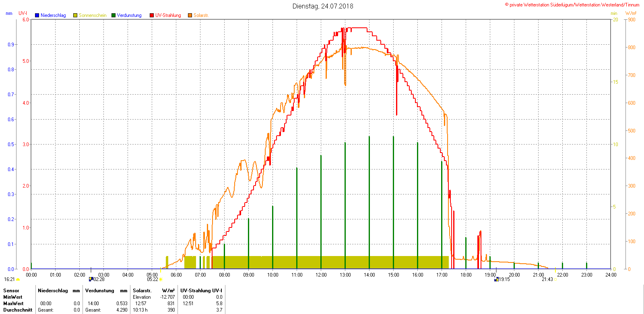This screenshot has width=644, height=314.
Task: Click the Sensor header in the table
Action: click(x=11, y=291)
